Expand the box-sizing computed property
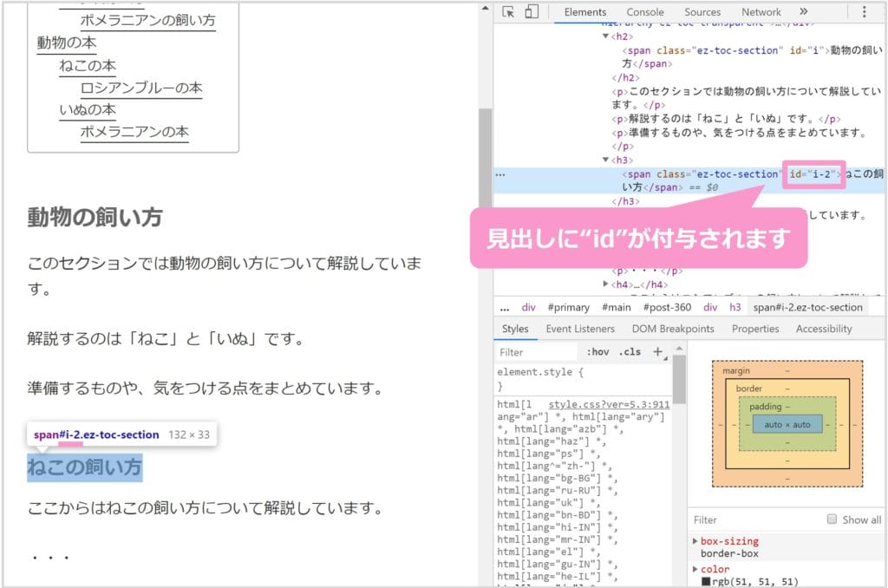This screenshot has height=588, width=888. coord(695,541)
